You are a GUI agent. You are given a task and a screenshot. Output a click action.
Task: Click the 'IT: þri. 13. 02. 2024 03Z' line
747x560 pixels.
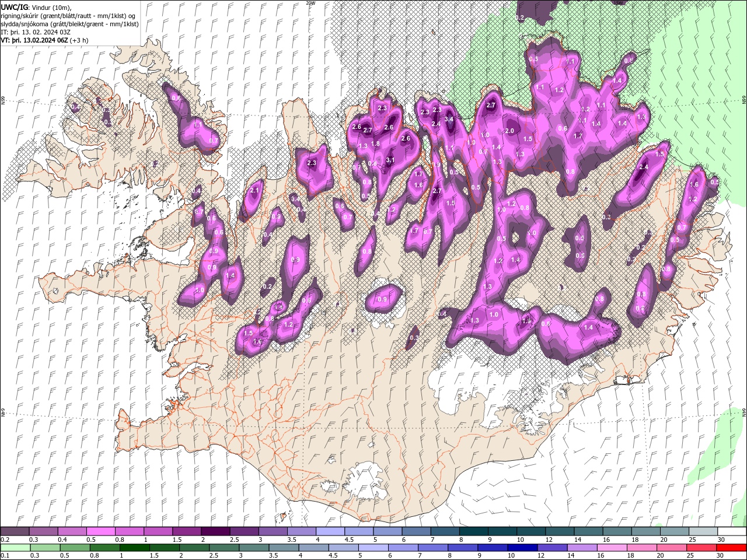(x=36, y=32)
